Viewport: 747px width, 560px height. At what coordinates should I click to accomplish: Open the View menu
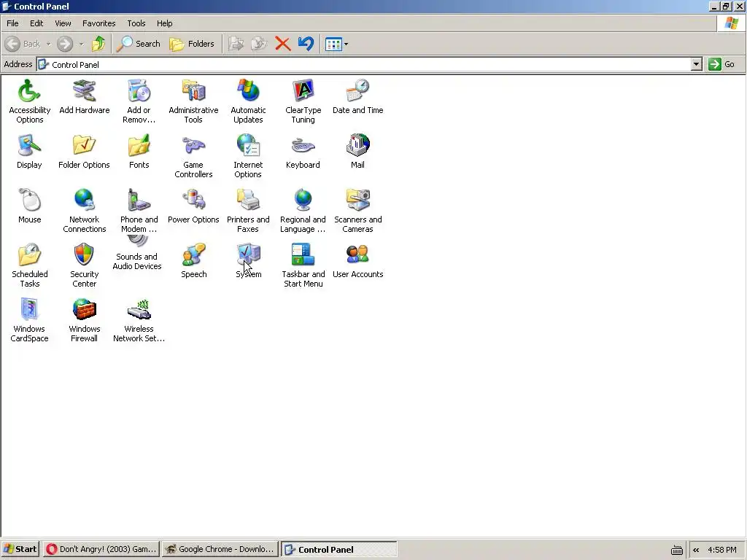(63, 23)
